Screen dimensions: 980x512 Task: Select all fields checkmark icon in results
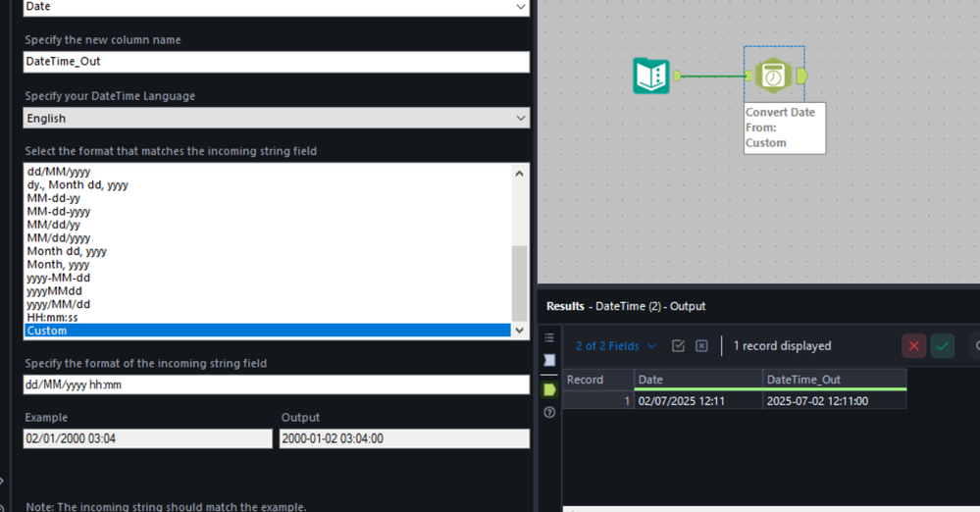(678, 345)
